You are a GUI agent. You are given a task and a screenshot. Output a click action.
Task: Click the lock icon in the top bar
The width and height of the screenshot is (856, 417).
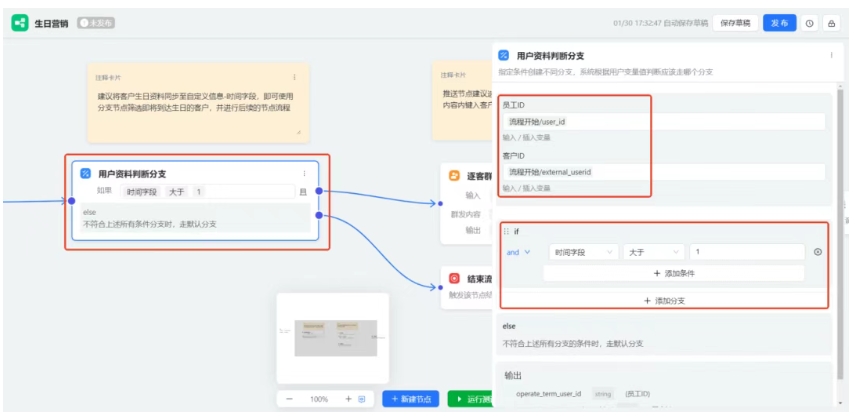coord(831,23)
